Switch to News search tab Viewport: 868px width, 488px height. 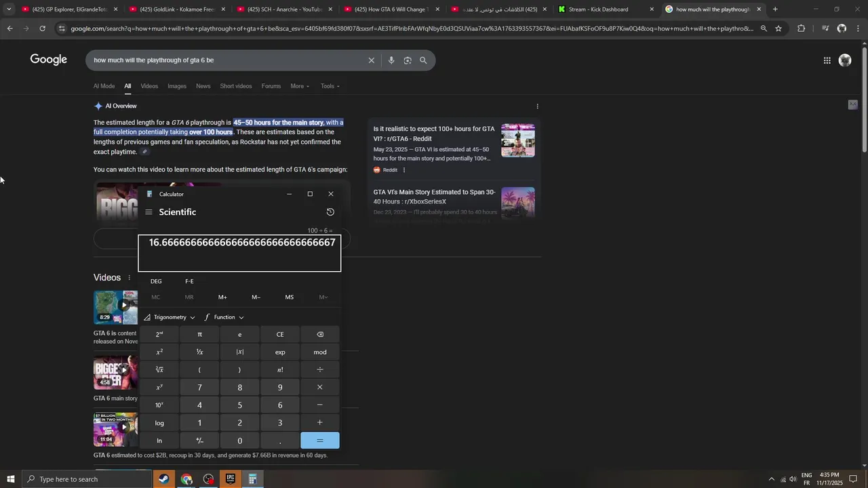tap(203, 86)
